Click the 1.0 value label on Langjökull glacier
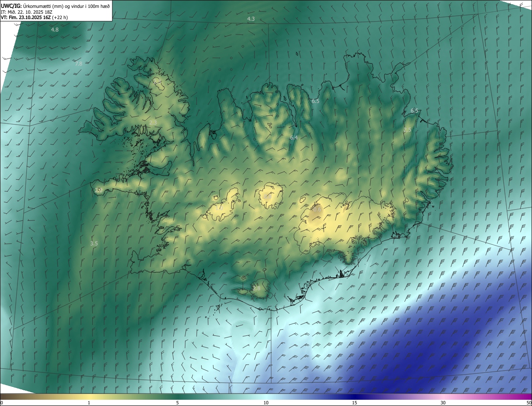The width and height of the screenshot is (532, 406). coord(219,208)
